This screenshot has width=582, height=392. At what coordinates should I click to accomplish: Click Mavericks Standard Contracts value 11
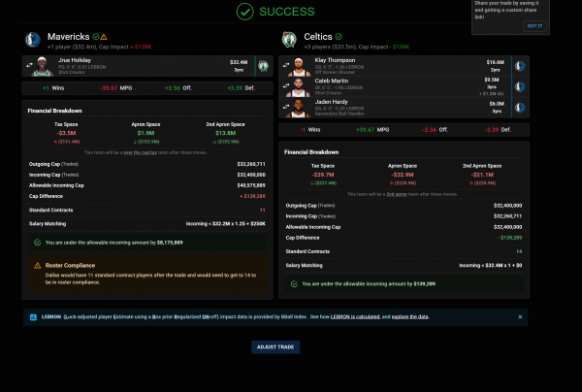pos(263,211)
